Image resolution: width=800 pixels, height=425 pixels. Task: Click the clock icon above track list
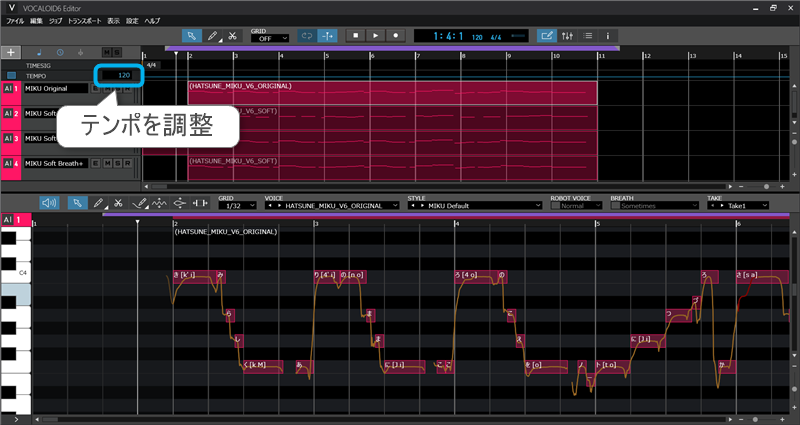tap(60, 53)
